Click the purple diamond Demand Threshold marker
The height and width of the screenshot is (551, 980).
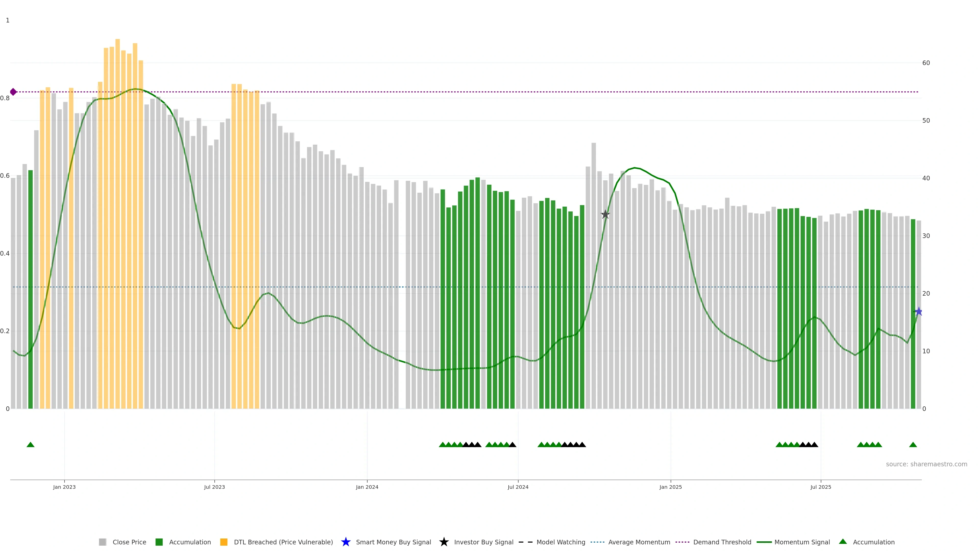[13, 92]
